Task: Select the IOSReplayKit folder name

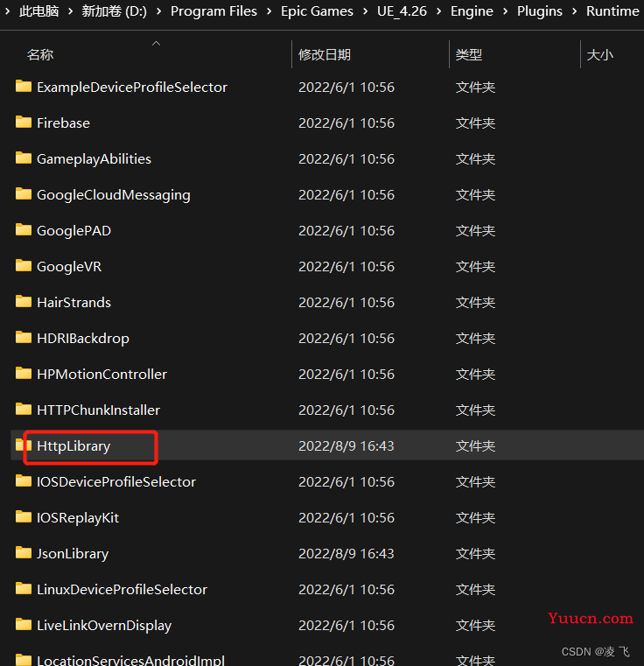Action: [78, 518]
